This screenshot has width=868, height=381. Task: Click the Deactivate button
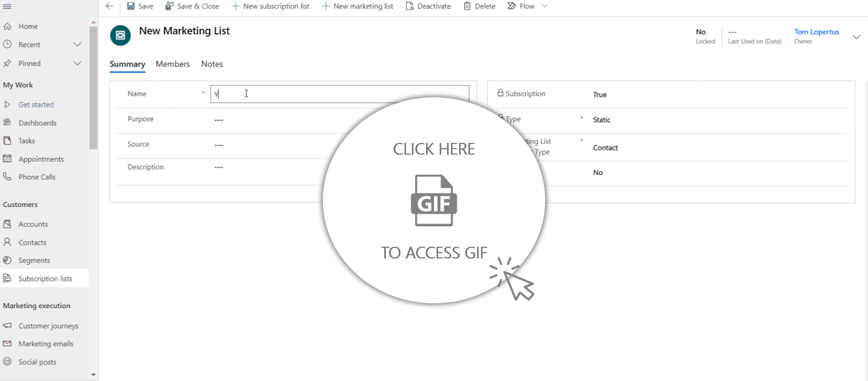click(428, 6)
